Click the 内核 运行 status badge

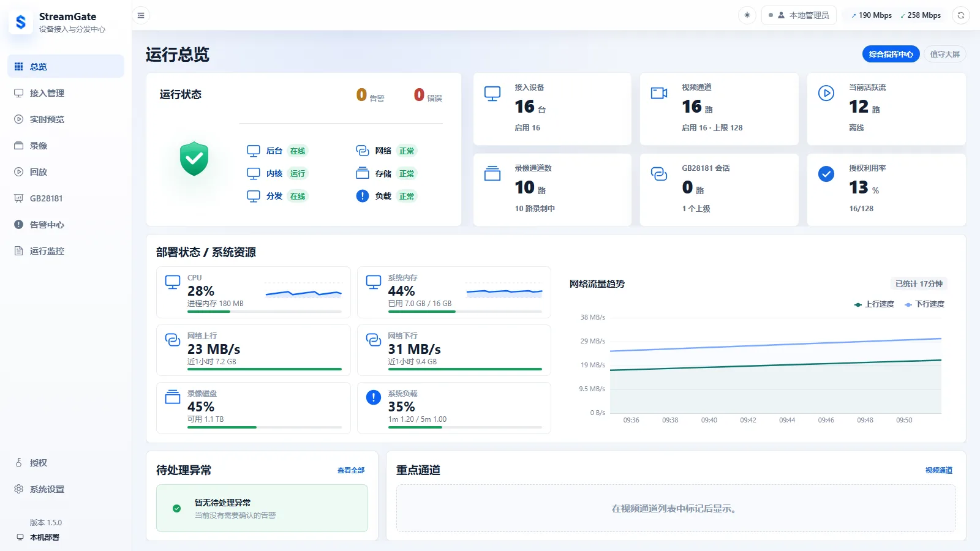coord(298,173)
